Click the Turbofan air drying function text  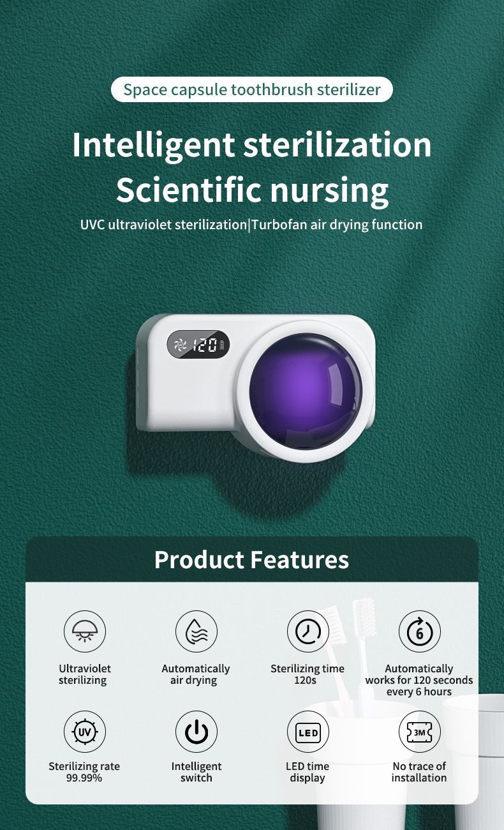point(336,225)
